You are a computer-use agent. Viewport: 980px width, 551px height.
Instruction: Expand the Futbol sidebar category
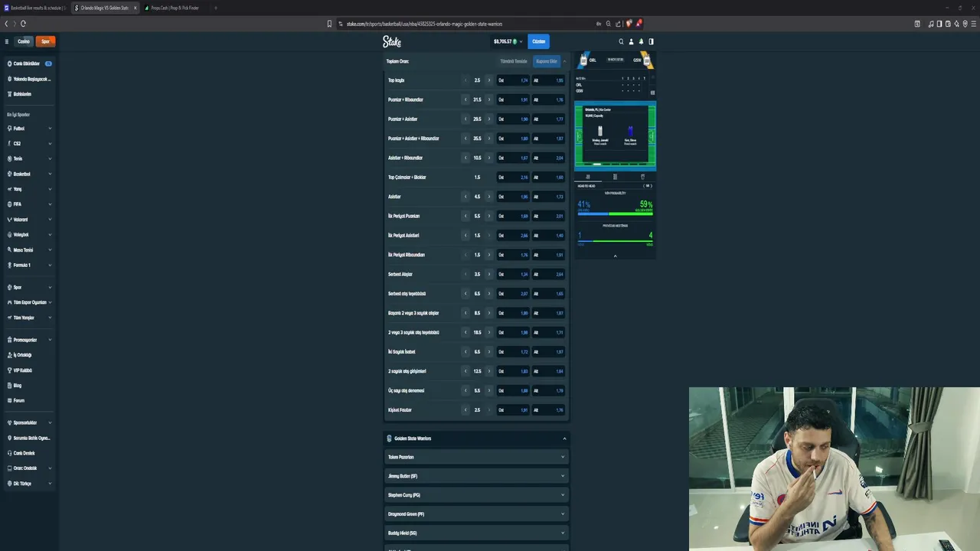29,129
